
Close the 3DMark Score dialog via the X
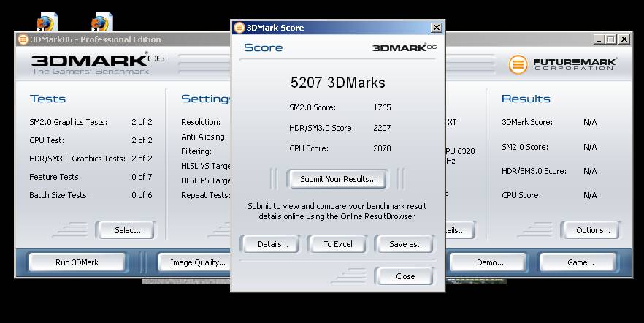click(436, 28)
